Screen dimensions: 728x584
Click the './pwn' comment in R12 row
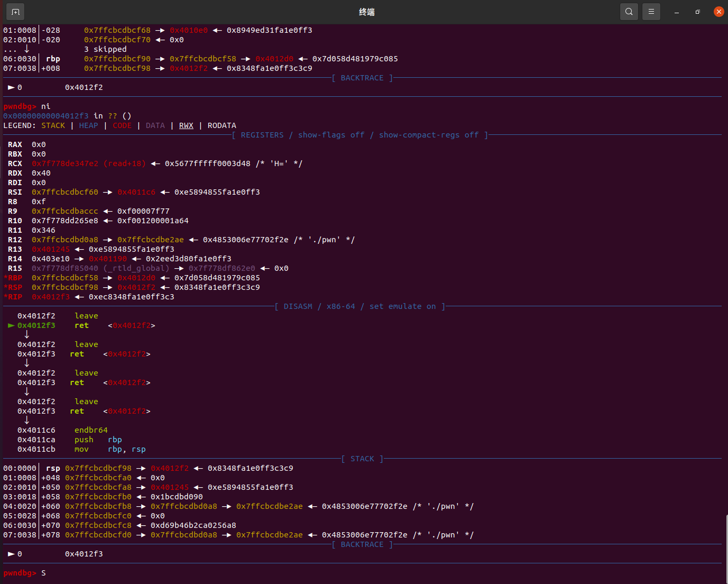click(324, 240)
